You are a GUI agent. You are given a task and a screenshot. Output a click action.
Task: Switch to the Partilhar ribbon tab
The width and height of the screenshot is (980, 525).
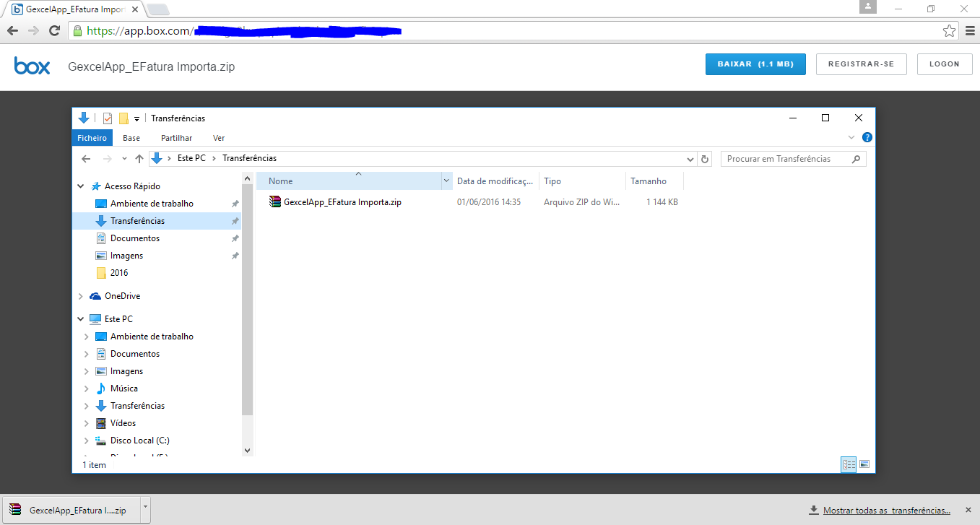pos(176,138)
